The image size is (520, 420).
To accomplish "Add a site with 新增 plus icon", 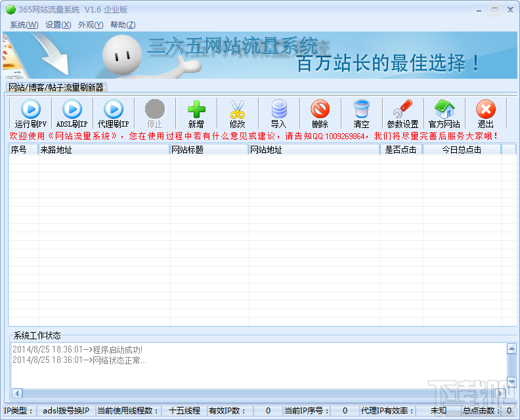I will pyautogui.click(x=196, y=109).
